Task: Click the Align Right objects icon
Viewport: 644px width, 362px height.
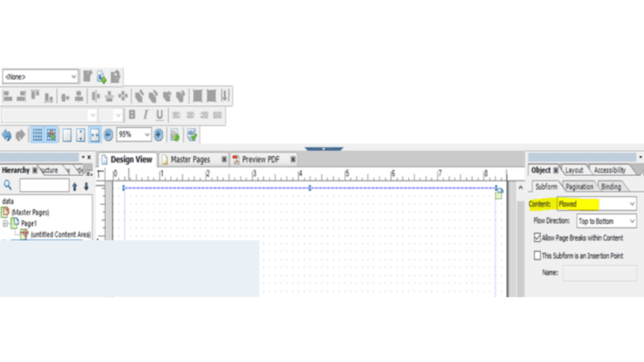Action: click(21, 96)
